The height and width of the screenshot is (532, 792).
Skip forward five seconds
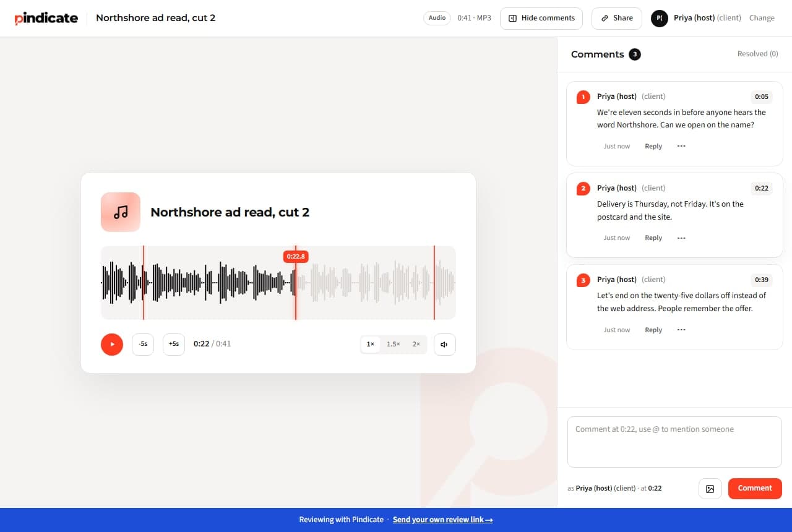click(x=174, y=344)
